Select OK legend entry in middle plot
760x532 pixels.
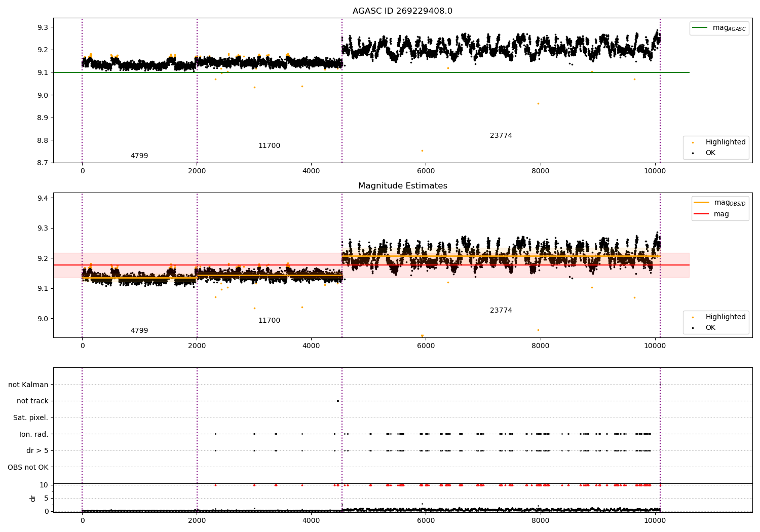tap(704, 328)
